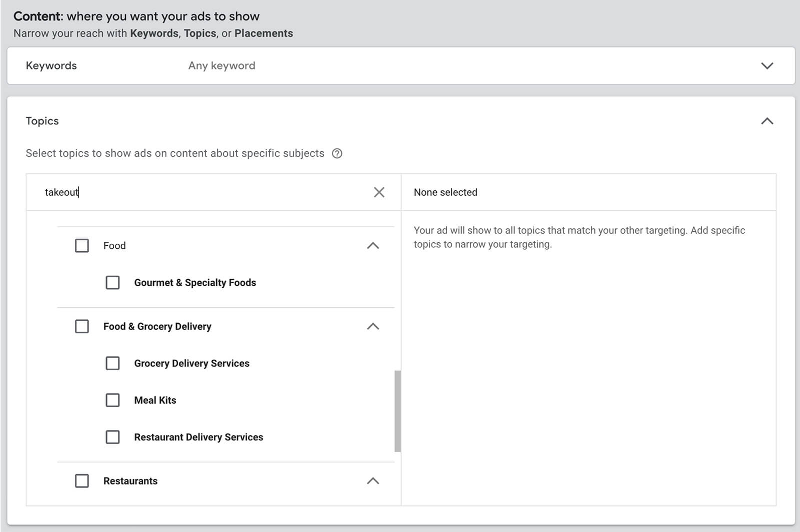Click the Grocery Delivery Services label
Screen dimensions: 800x532
tap(191, 363)
